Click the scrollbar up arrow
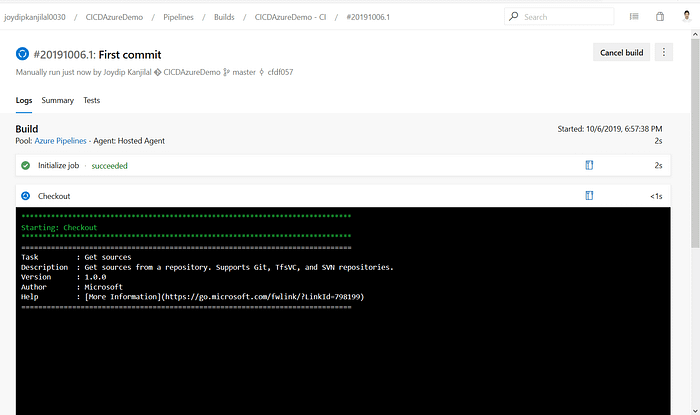Image resolution: width=700 pixels, height=415 pixels. pyautogui.click(x=695, y=34)
